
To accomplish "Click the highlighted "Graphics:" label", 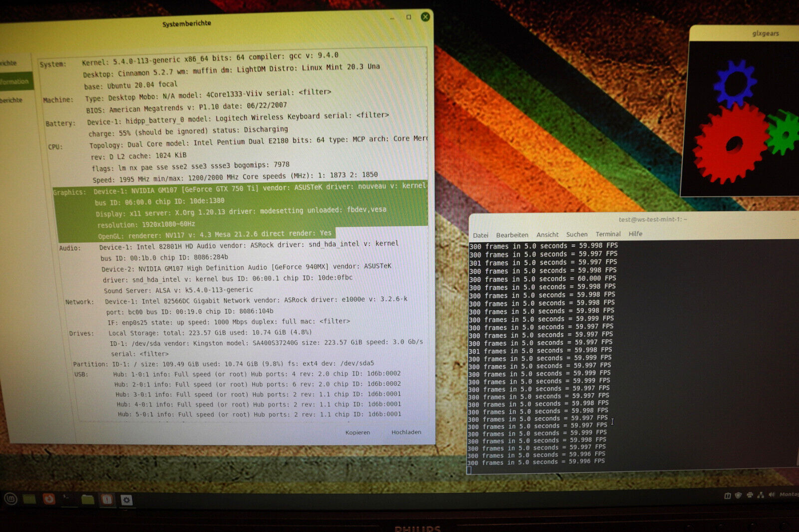I will click(69, 192).
